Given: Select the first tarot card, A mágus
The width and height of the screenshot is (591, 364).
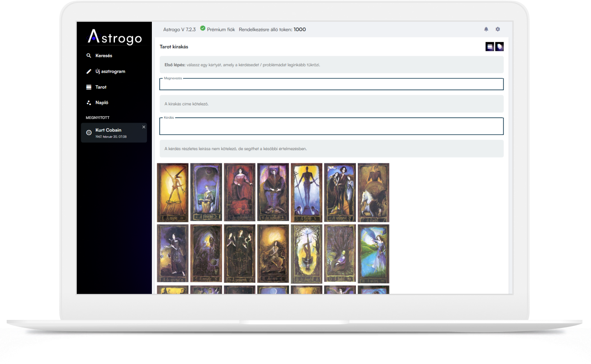Looking at the screenshot, I should coord(172,192).
